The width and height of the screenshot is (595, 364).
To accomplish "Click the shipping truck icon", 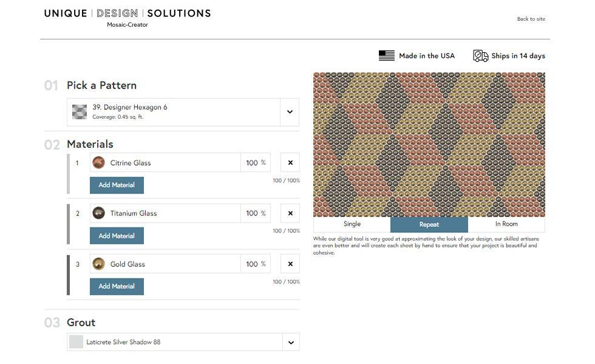I will click(x=480, y=56).
